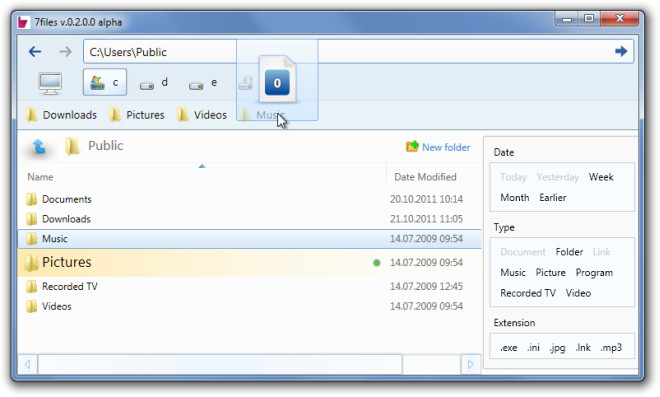Viewport: 660px width, 397px height.
Task: Click the blue go arrow in address bar
Action: coord(621,51)
